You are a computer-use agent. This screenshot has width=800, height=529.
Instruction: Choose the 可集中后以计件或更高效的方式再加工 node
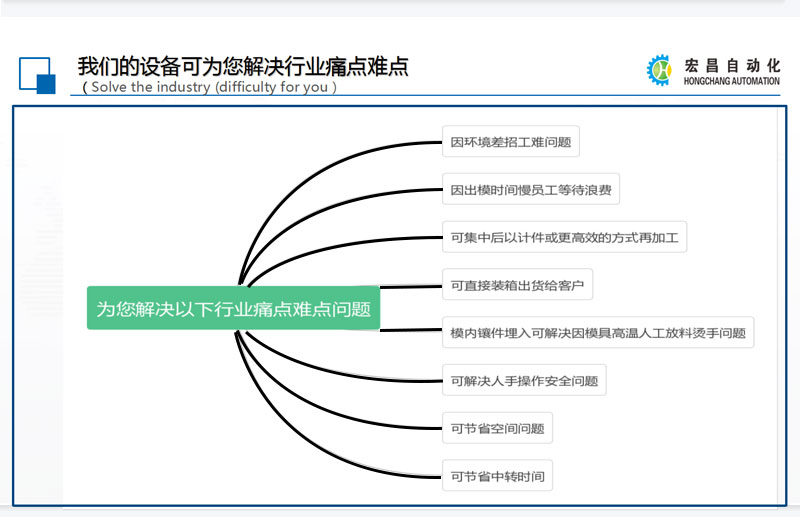[x=564, y=237]
